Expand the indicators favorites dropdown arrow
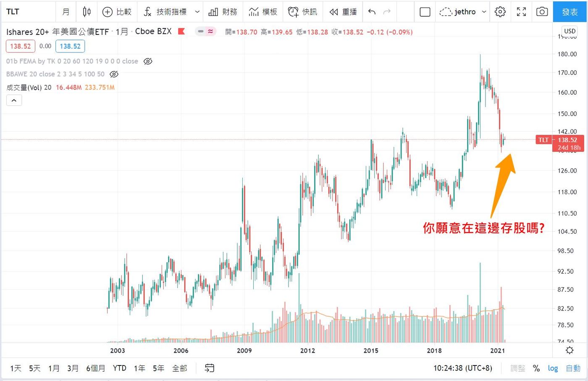Viewport: 588px width, 381px height. pyautogui.click(x=197, y=12)
